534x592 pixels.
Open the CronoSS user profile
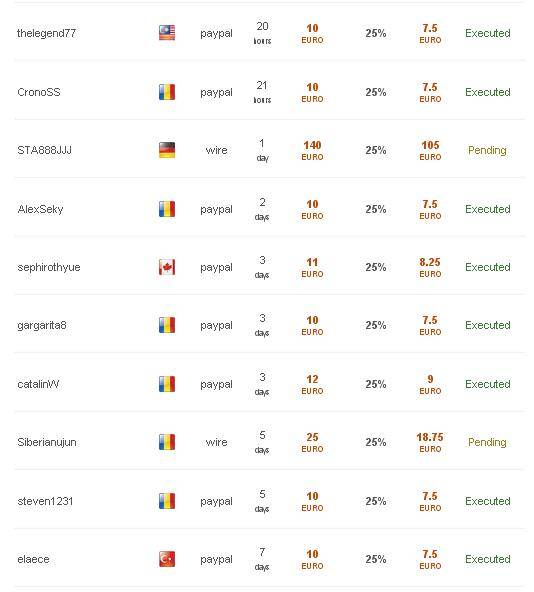[39, 92]
